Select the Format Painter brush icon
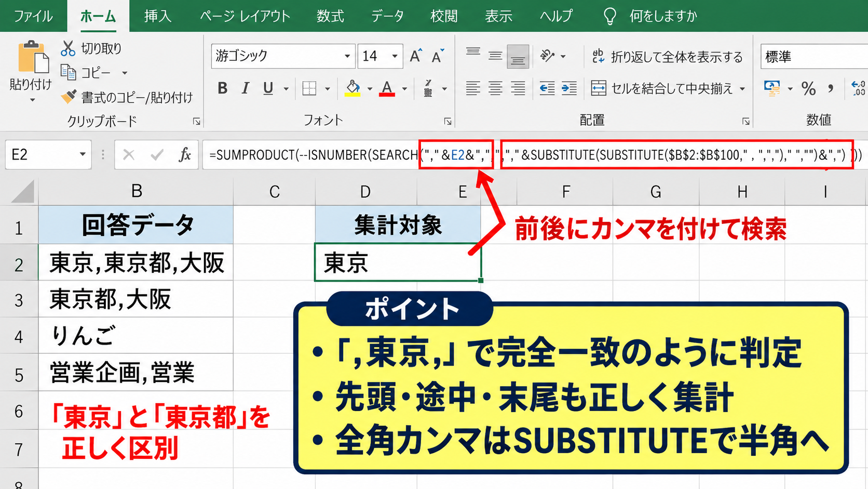Screen dimensions: 868x489 click(69, 97)
